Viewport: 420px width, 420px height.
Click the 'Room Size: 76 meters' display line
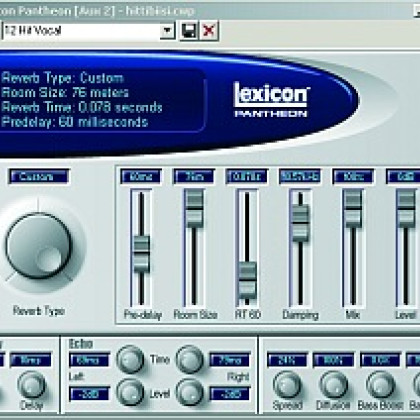click(65, 92)
